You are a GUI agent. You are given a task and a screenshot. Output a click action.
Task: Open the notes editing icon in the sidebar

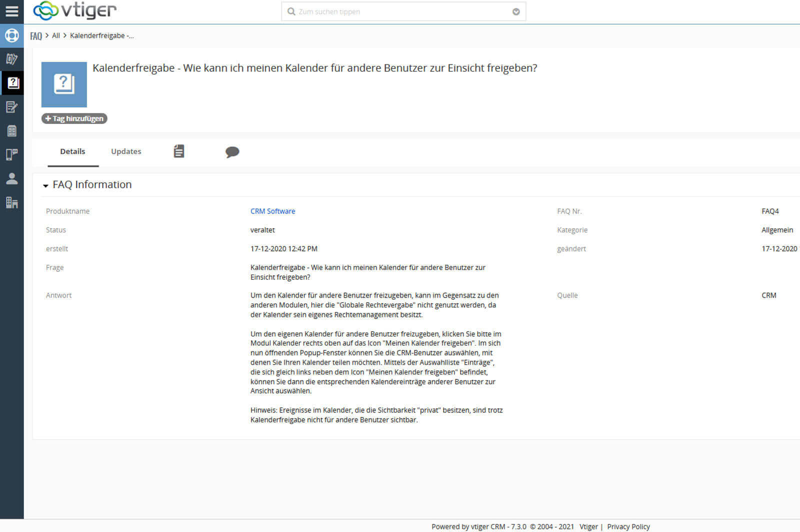[x=12, y=107]
